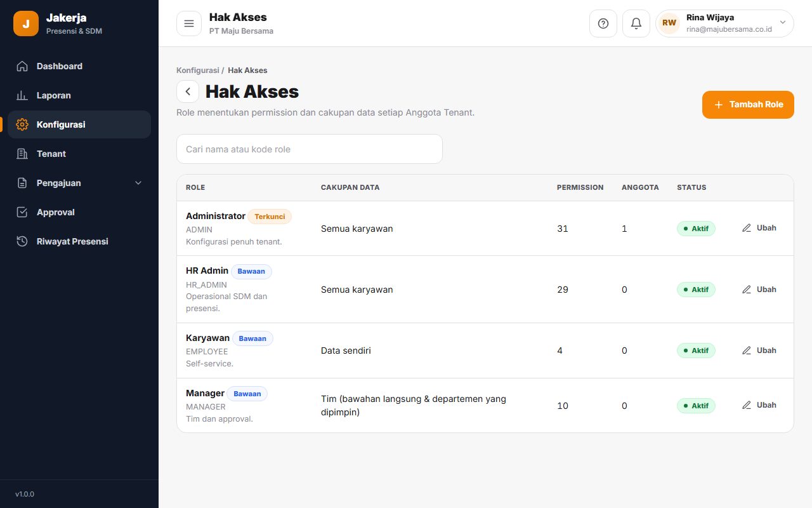Click the HR_ADMIN role code
The width and height of the screenshot is (812, 508).
coord(206,285)
